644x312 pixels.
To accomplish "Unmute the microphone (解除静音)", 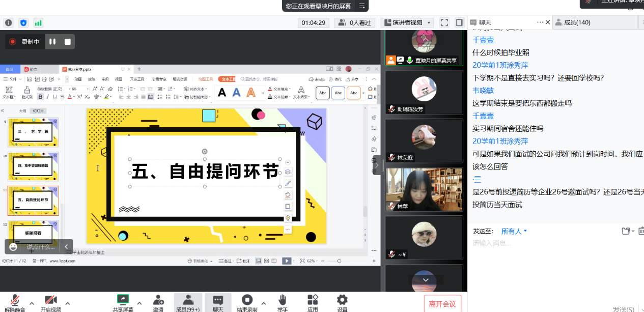I will pyautogui.click(x=15, y=302).
